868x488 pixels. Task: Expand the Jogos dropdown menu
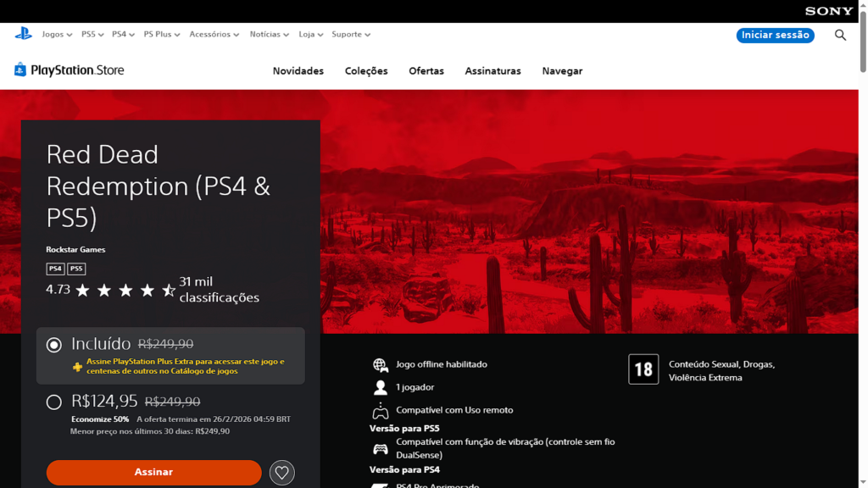(x=57, y=35)
